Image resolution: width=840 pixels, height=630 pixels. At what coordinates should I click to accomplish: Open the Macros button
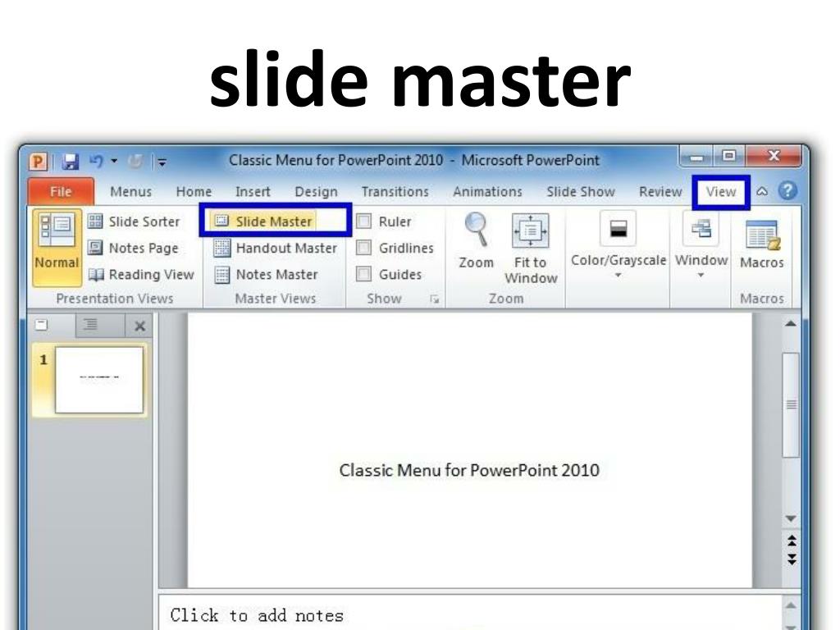click(x=761, y=243)
